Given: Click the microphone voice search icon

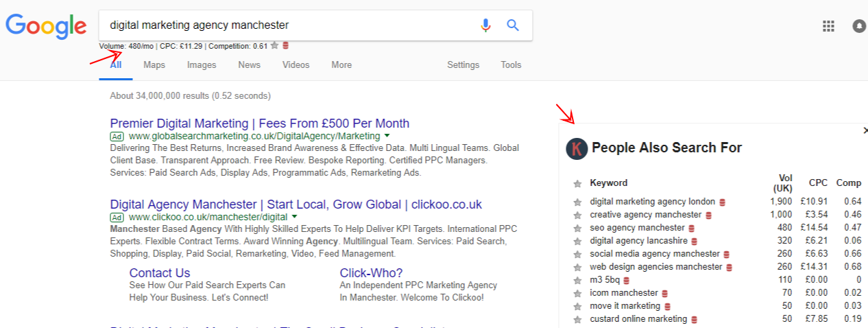Looking at the screenshot, I should point(485,25).
